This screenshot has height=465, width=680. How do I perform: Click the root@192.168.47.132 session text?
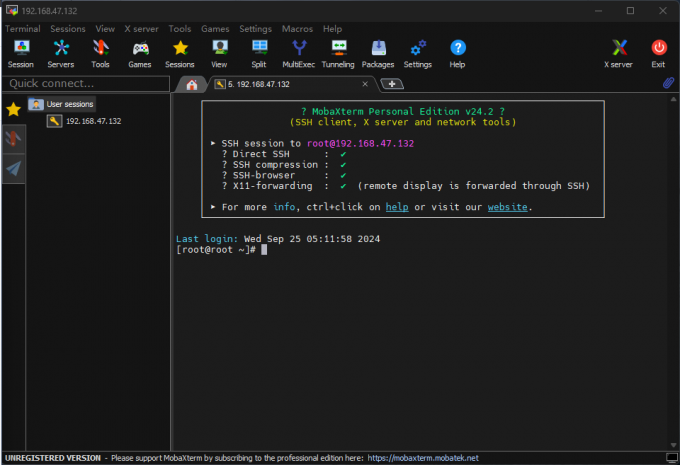coord(360,144)
